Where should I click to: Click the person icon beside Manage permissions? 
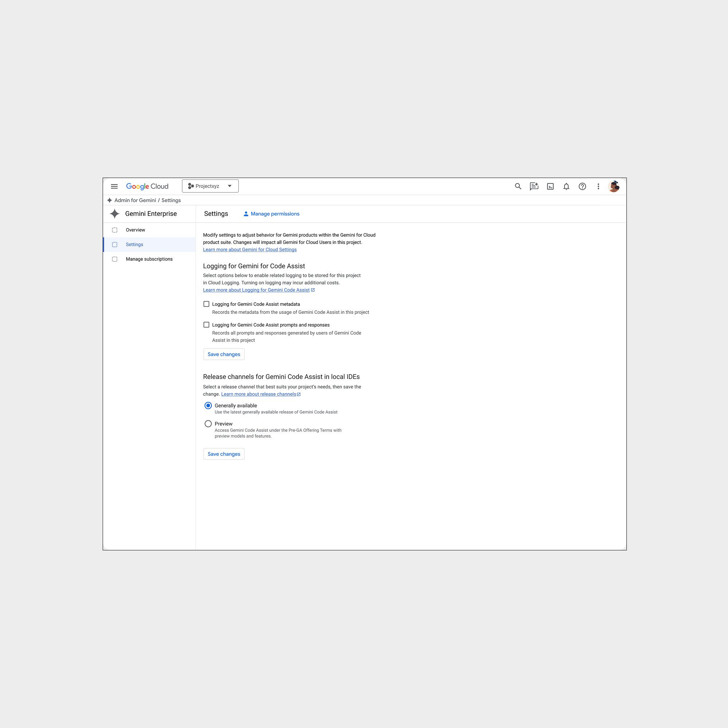246,214
